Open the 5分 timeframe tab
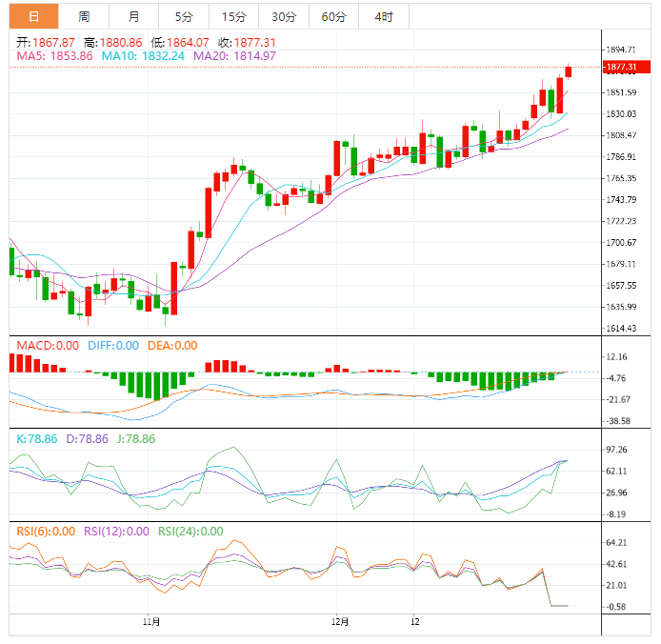The width and height of the screenshot is (661, 644). tap(184, 16)
